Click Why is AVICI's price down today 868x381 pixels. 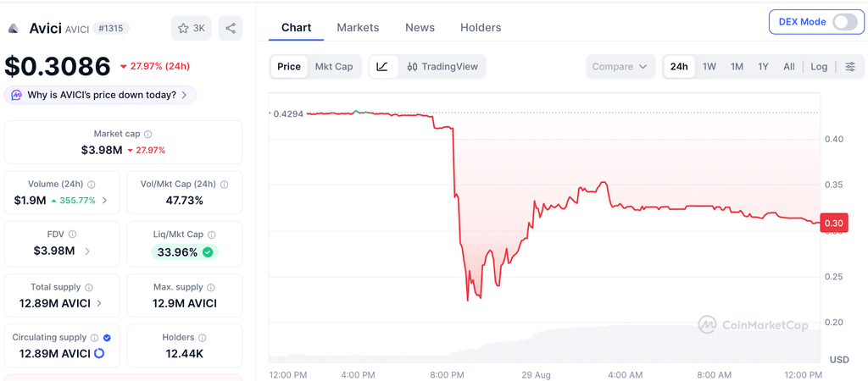(100, 95)
